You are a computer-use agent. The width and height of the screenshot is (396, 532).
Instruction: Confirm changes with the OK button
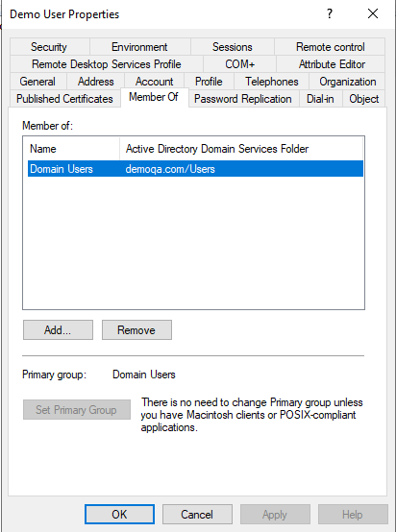(x=119, y=515)
